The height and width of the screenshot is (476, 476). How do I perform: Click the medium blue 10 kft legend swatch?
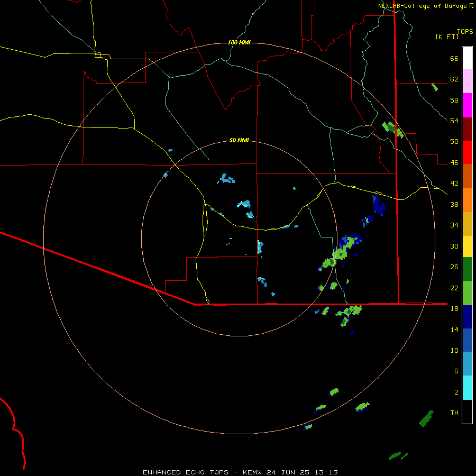tap(467, 340)
